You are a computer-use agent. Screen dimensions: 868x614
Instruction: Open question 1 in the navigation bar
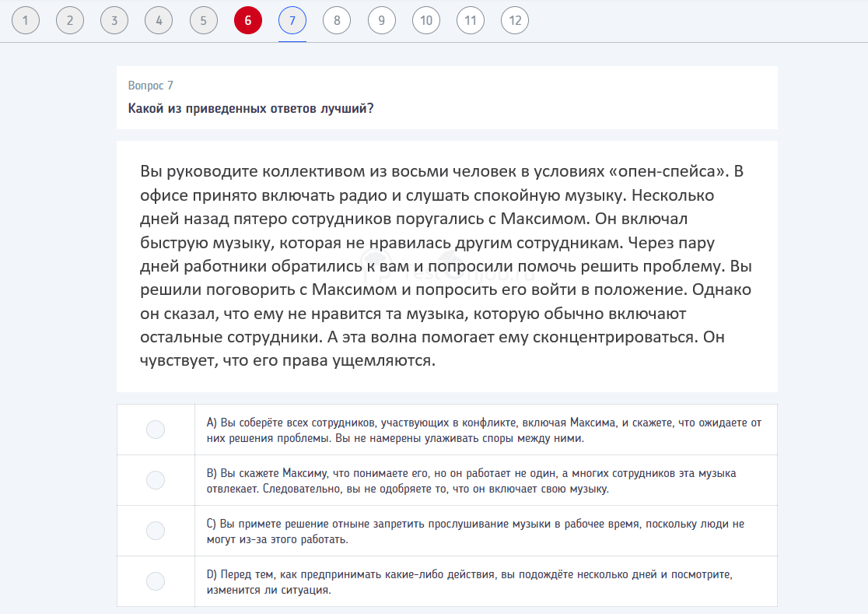(x=26, y=20)
